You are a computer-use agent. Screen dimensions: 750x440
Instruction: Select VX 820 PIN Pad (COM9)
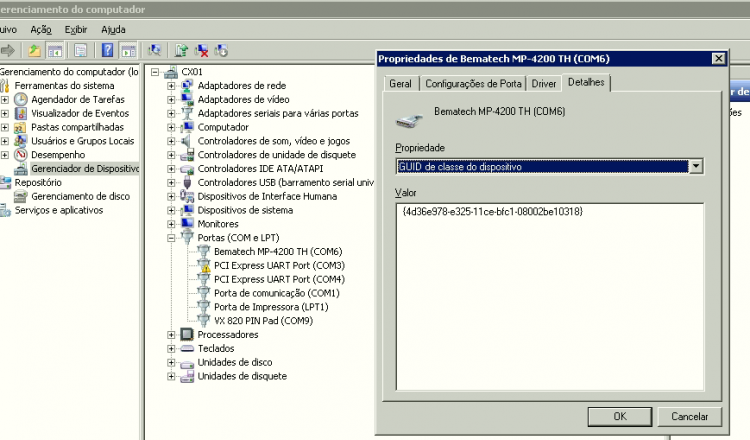click(263, 321)
